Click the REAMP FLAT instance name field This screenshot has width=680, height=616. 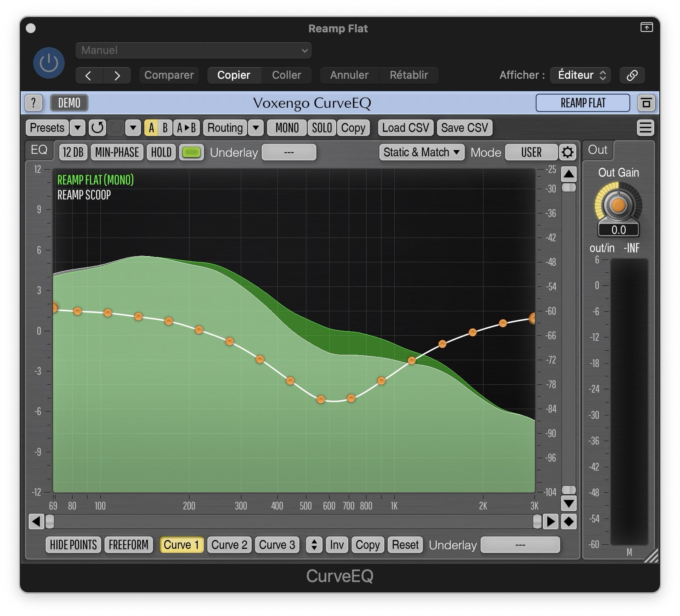(x=583, y=103)
